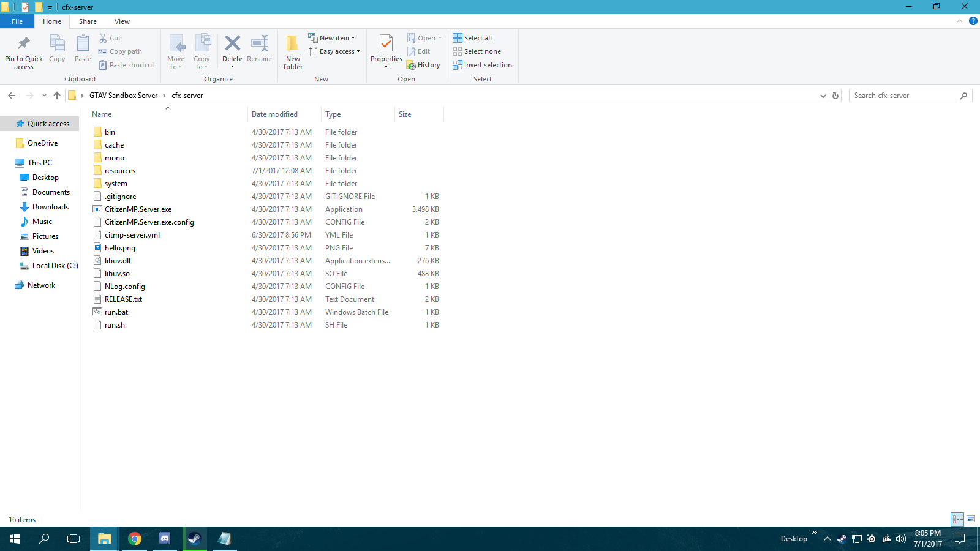Open Google Chrome from taskbar
The height and width of the screenshot is (551, 980).
(135, 539)
